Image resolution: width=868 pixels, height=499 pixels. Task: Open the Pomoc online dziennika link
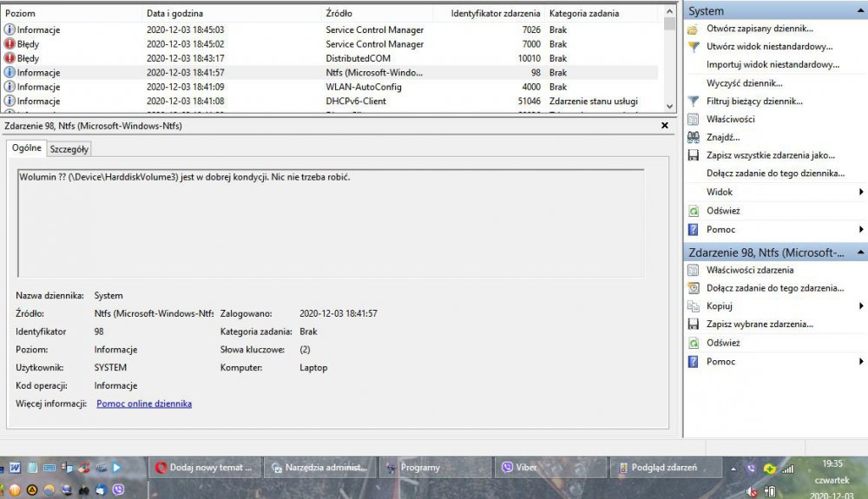point(144,404)
